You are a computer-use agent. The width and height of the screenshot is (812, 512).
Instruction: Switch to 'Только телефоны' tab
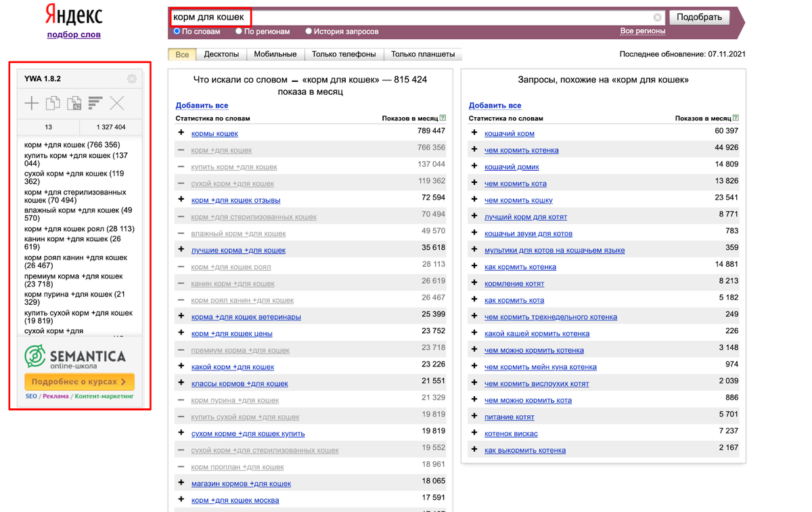[x=344, y=54]
